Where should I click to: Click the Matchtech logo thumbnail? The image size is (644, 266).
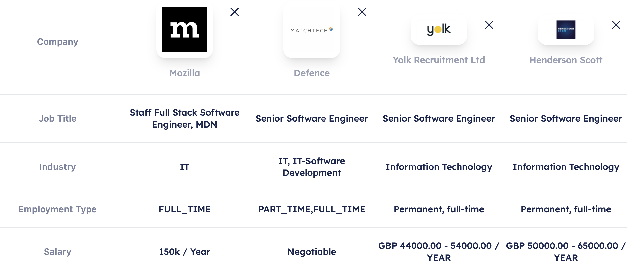tap(312, 30)
